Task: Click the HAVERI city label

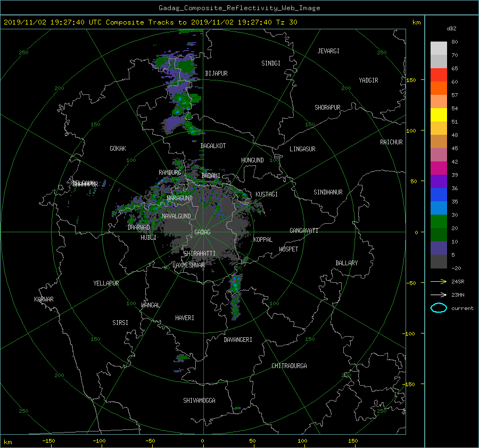Action: coord(185,318)
